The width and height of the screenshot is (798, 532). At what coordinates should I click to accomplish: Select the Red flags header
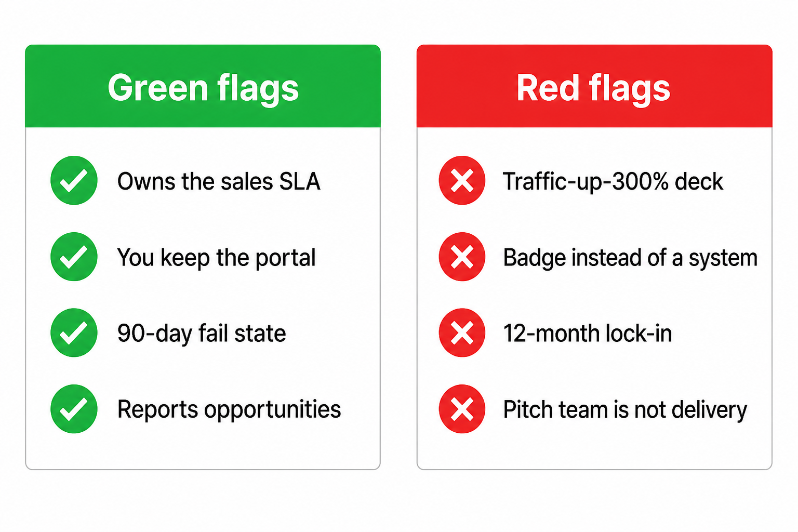coord(594,86)
